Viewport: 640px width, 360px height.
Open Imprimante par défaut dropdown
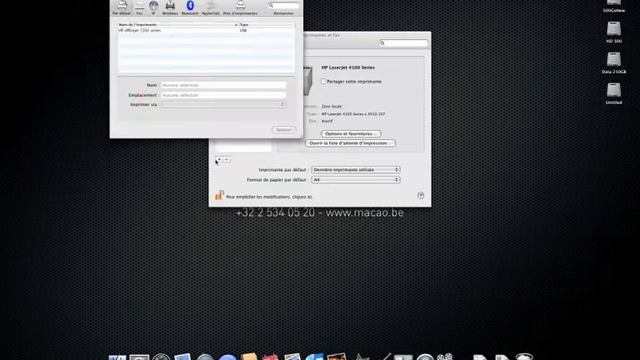tap(356, 170)
